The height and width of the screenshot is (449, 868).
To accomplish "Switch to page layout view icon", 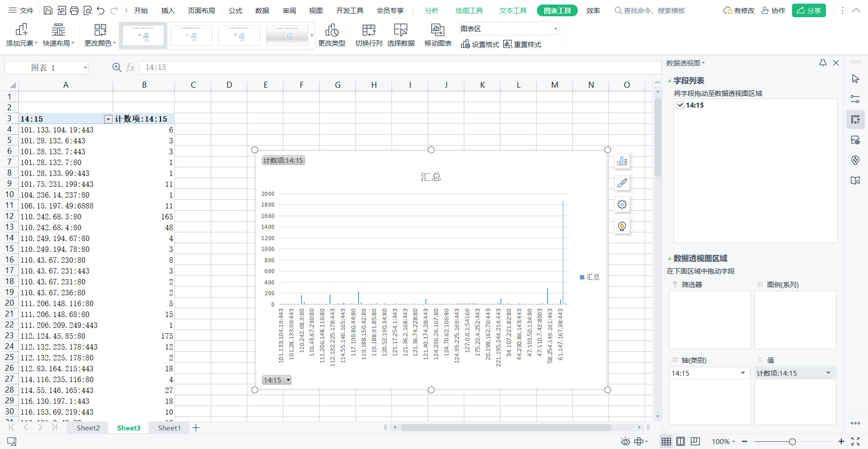I will [680, 442].
